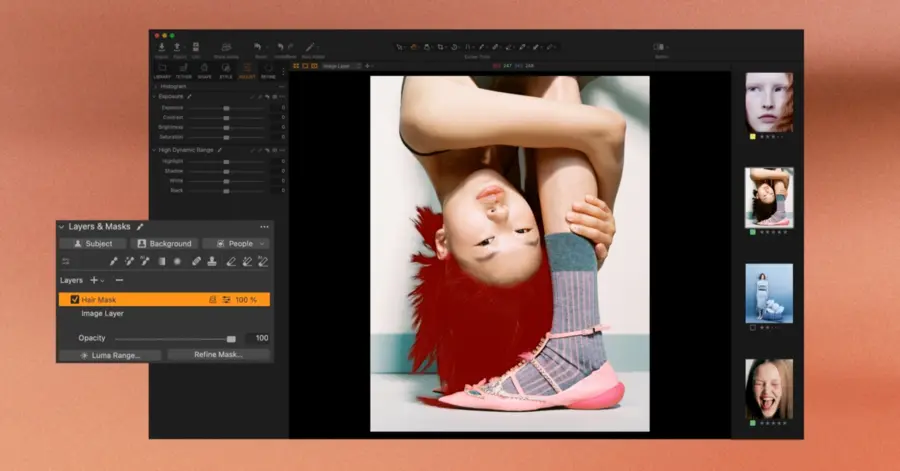Viewport: 900px width, 471px height.
Task: Click the Opacity value field
Action: pyautogui.click(x=258, y=338)
